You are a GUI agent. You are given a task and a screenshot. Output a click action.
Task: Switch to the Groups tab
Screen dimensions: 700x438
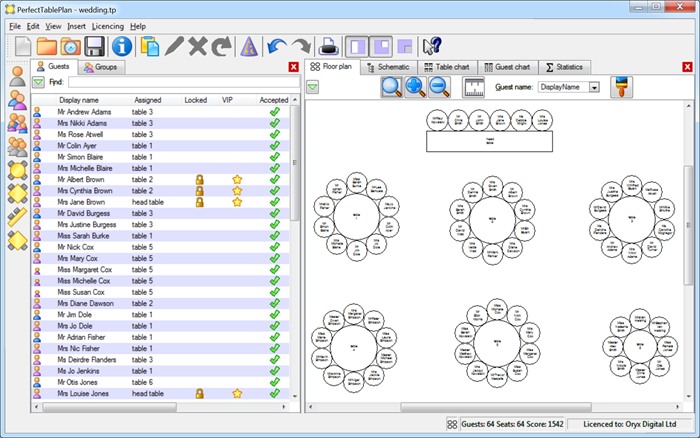[x=100, y=67]
